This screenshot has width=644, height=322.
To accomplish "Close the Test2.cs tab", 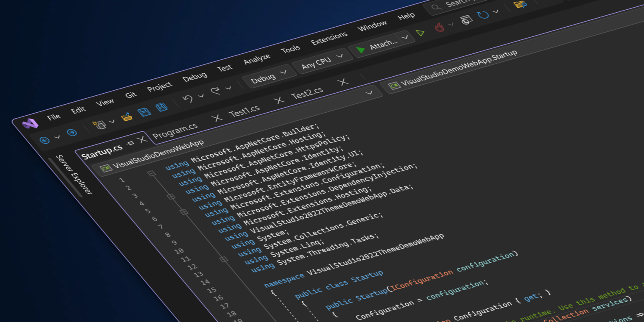I will pos(344,81).
